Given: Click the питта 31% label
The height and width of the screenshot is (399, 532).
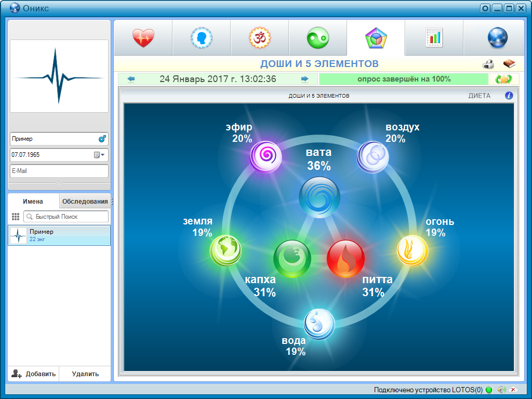Looking at the screenshot, I should 377,286.
